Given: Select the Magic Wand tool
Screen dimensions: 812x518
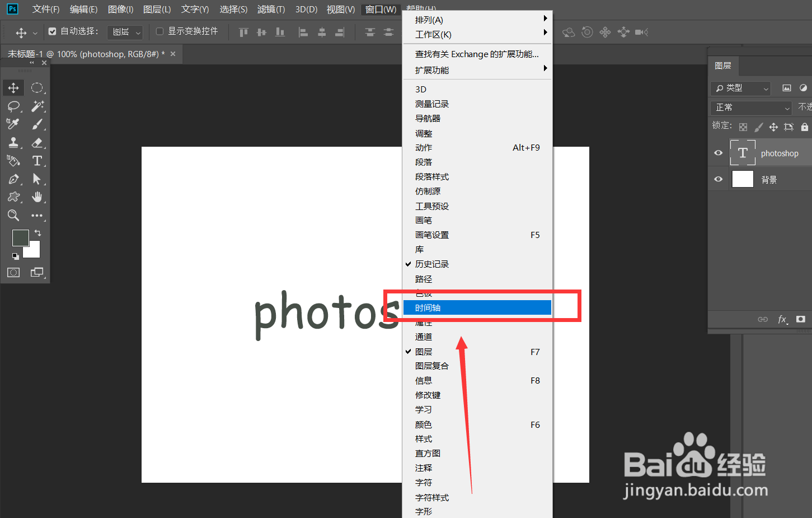Looking at the screenshot, I should click(37, 106).
